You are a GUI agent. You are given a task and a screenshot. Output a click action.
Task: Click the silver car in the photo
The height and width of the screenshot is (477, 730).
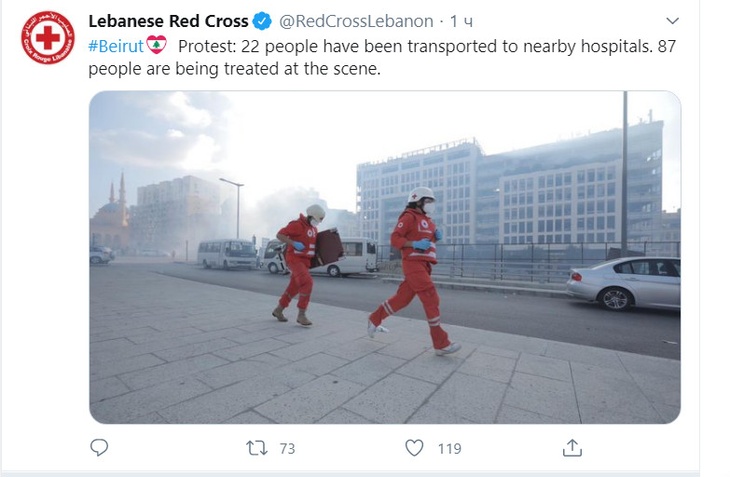coord(623,283)
